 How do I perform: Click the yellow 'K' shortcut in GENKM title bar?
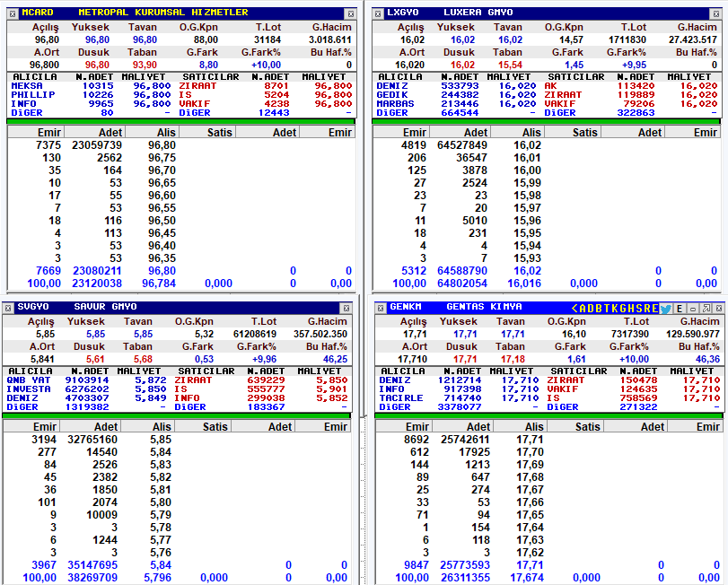click(615, 309)
